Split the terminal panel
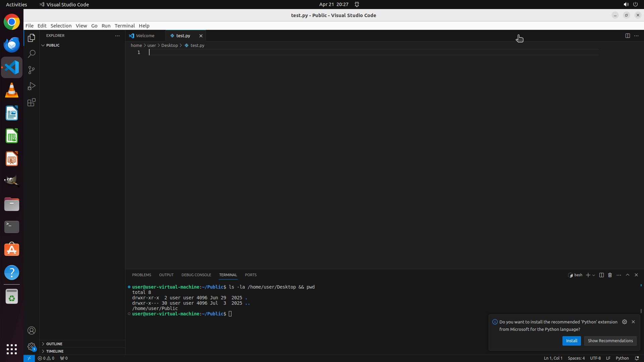Viewport: 644px width, 362px height. tap(601, 275)
